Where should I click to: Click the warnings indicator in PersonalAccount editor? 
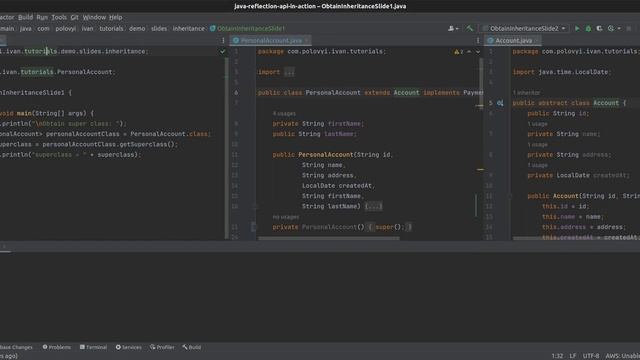tap(459, 51)
